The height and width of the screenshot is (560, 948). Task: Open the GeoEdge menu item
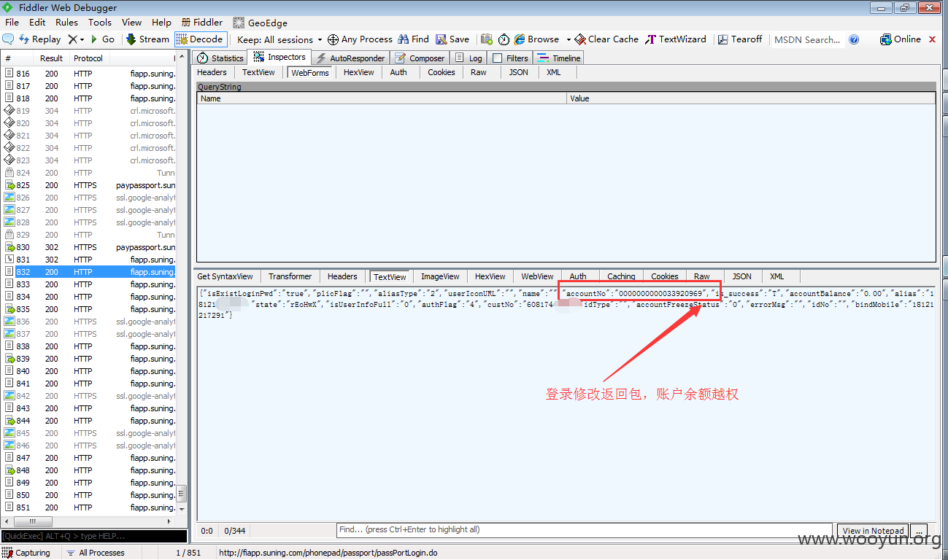pyautogui.click(x=261, y=23)
